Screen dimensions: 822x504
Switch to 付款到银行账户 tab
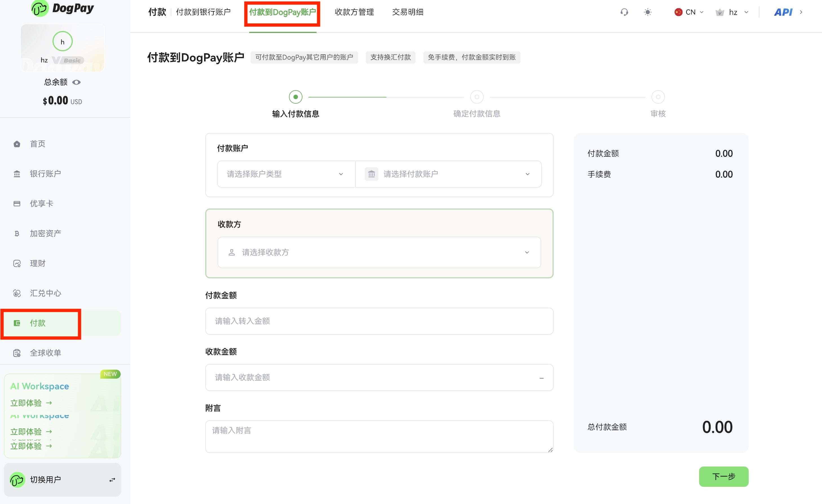[x=203, y=12]
